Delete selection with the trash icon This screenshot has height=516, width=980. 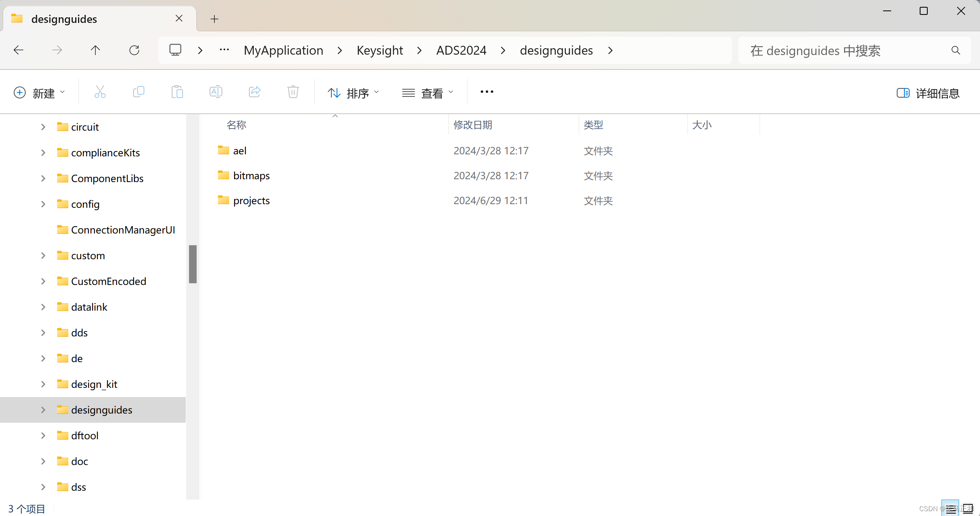(x=293, y=92)
